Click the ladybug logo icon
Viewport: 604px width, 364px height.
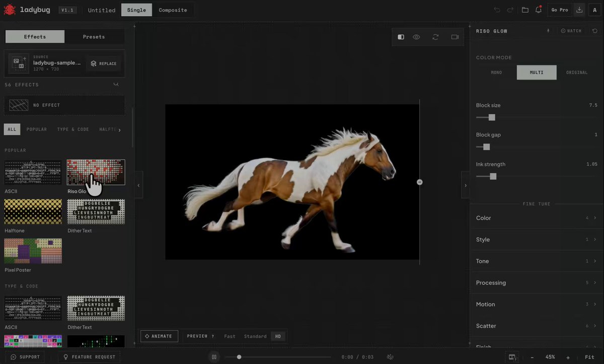click(10, 10)
